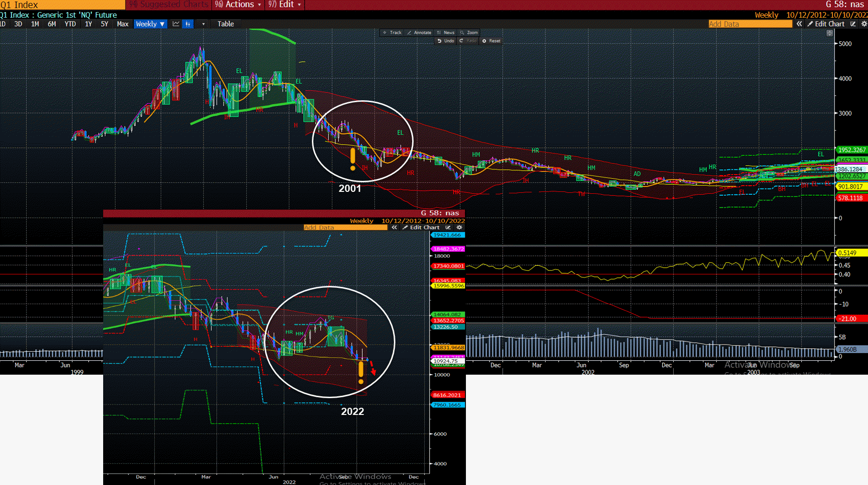Open the Edit menu
Image resolution: width=868 pixels, height=485 pixels.
click(x=285, y=5)
